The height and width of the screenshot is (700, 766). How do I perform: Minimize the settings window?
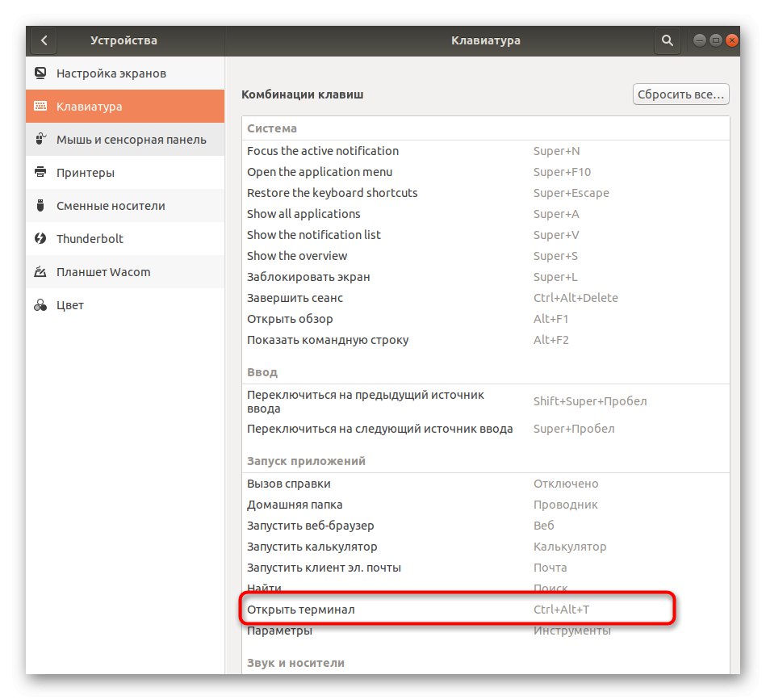point(699,40)
